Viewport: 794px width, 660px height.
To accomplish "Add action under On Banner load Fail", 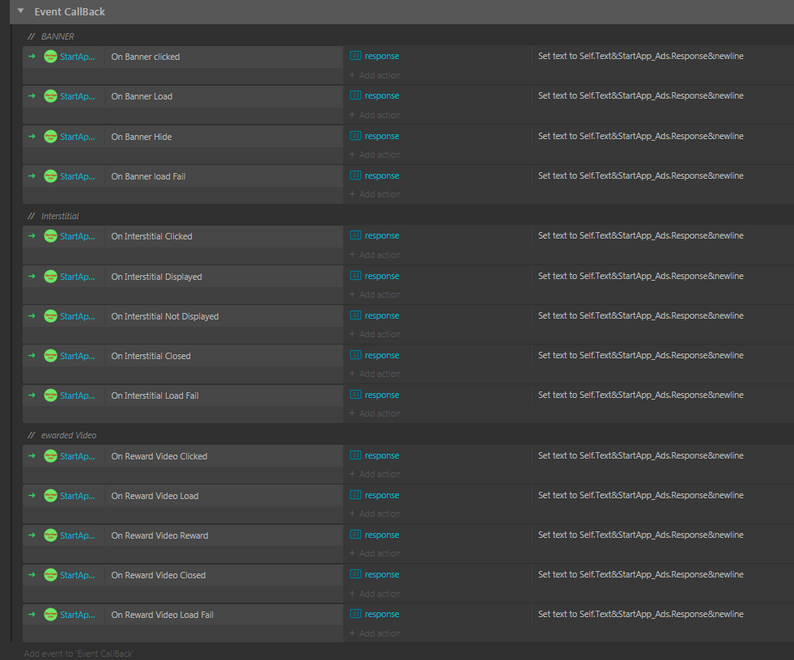I will click(375, 194).
